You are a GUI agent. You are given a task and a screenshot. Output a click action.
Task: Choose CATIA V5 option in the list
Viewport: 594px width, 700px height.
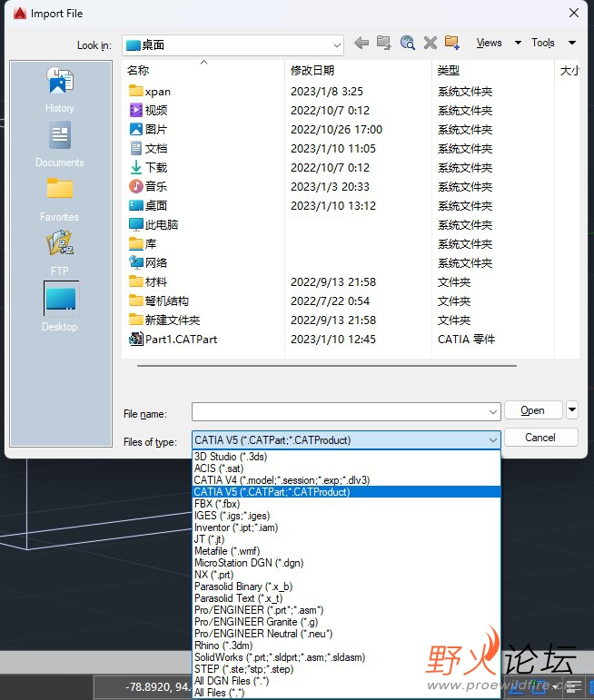(x=346, y=492)
